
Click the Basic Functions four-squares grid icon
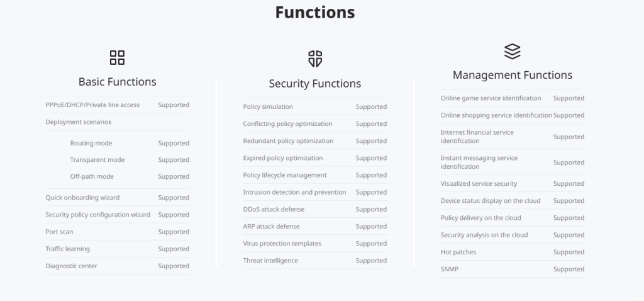[117, 57]
